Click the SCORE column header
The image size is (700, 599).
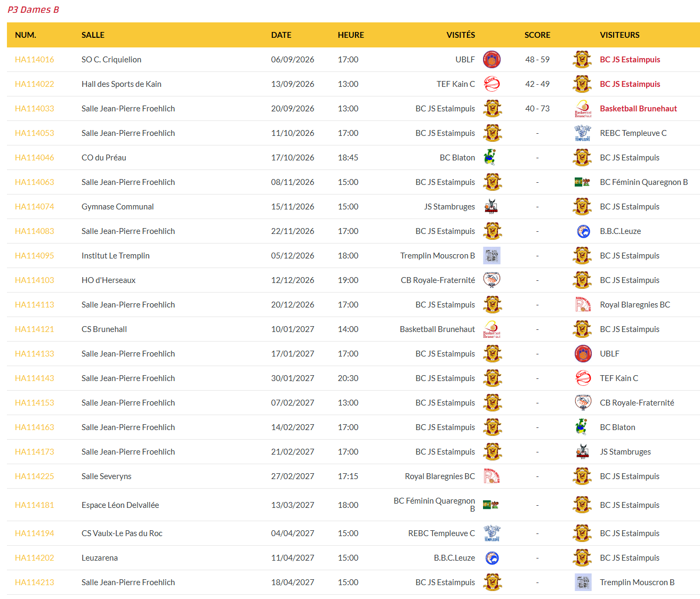[x=537, y=35]
